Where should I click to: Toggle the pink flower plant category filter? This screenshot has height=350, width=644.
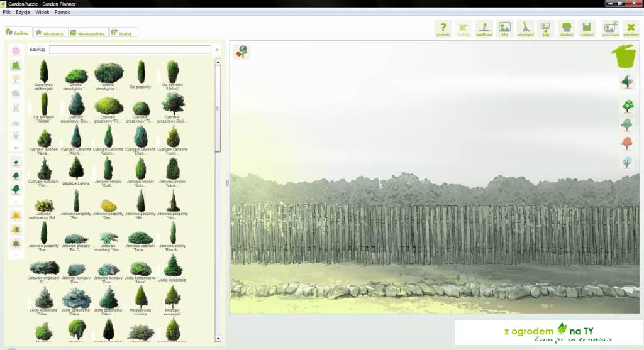[16, 51]
